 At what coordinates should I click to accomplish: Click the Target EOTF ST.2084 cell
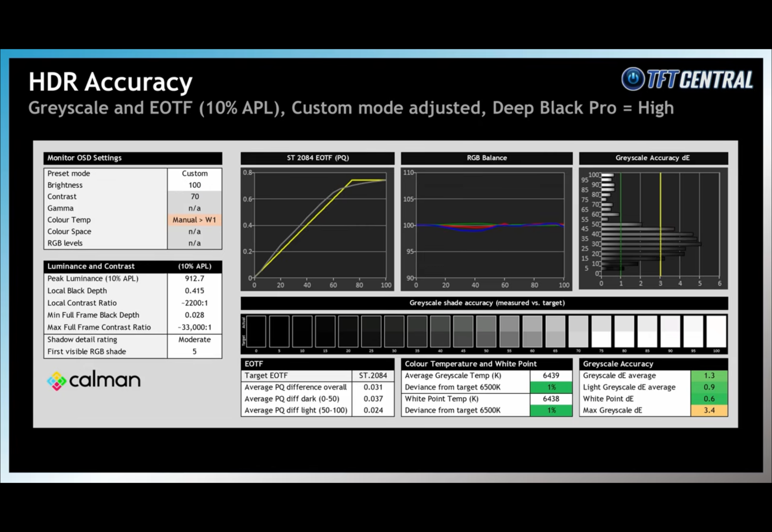373,376
